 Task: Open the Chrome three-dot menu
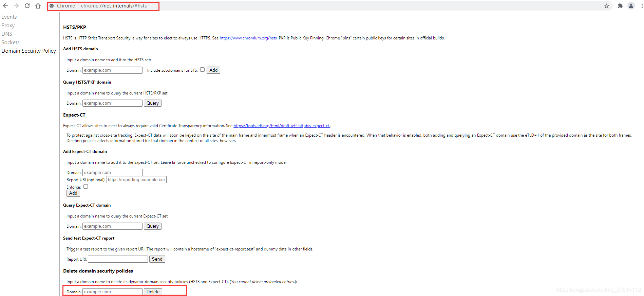point(642,6)
